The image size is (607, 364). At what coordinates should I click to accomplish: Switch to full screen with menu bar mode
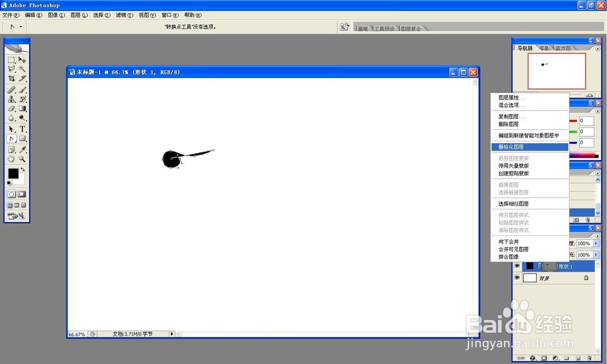point(16,206)
